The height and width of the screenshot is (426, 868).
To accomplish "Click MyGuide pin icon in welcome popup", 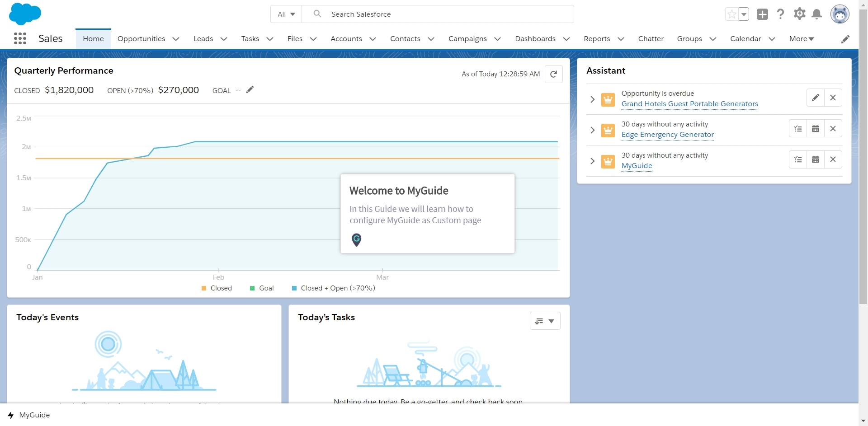I will pos(357,240).
